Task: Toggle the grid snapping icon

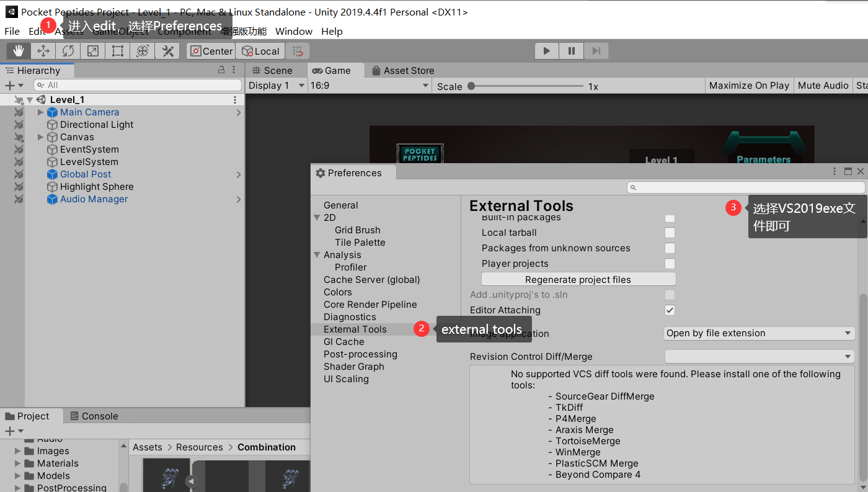Action: pos(298,51)
